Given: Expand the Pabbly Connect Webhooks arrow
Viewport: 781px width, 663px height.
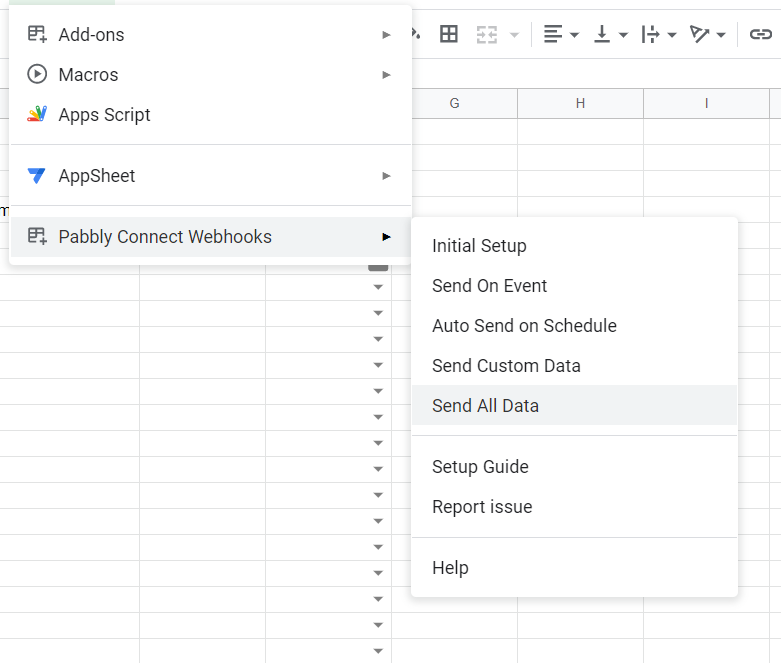Looking at the screenshot, I should (386, 237).
